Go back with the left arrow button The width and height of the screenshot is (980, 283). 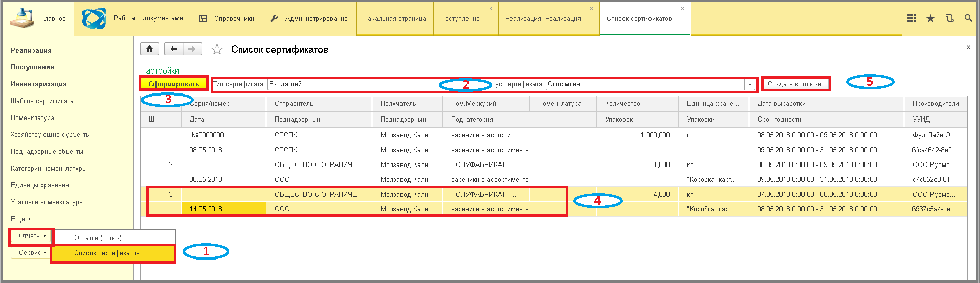point(174,49)
